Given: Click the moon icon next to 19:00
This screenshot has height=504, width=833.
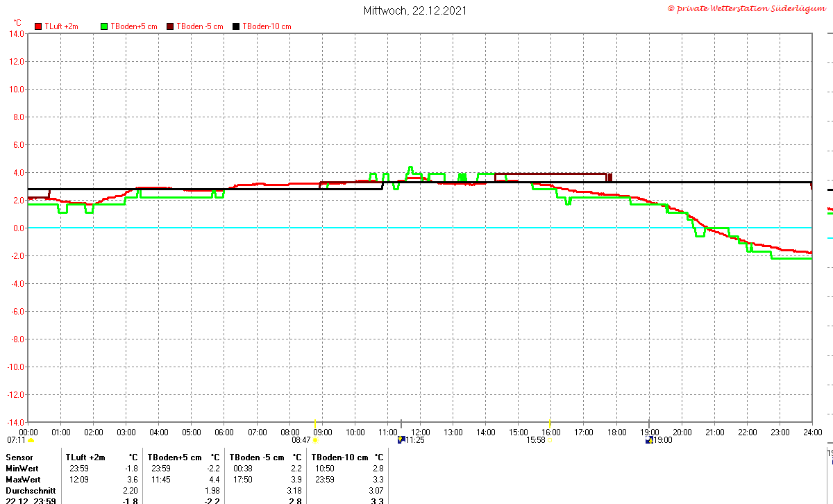Looking at the screenshot, I should 649,439.
